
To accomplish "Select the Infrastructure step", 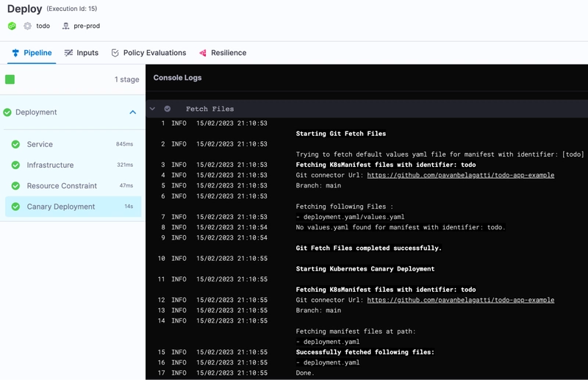I will 73,165.
